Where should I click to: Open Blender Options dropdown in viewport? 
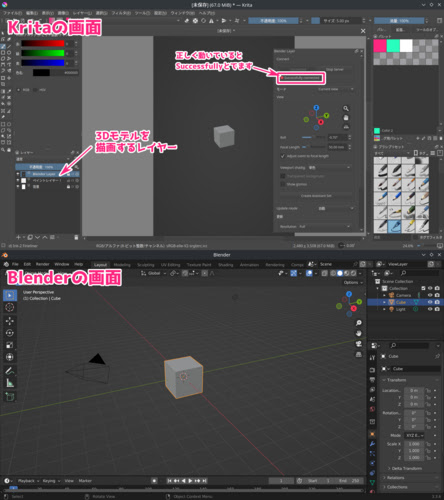click(x=353, y=282)
